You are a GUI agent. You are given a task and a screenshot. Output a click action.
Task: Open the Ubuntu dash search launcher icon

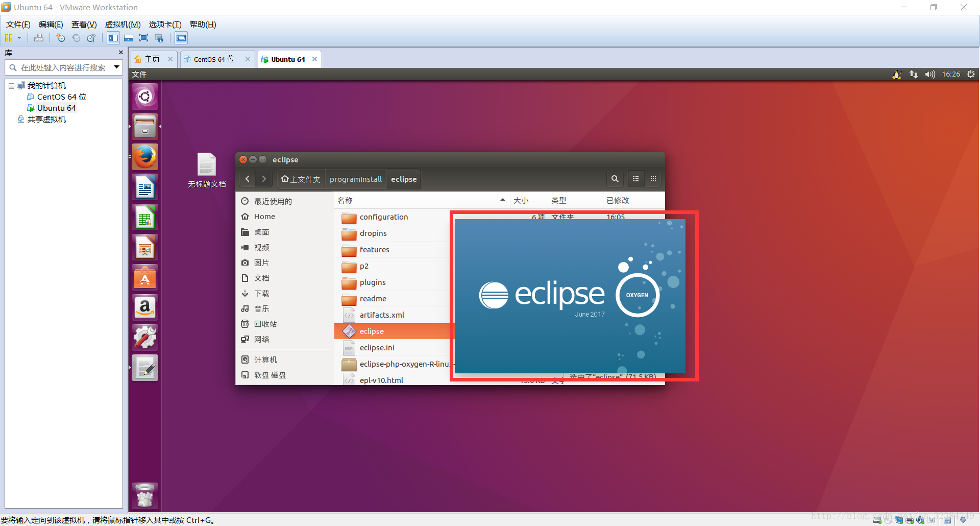145,97
